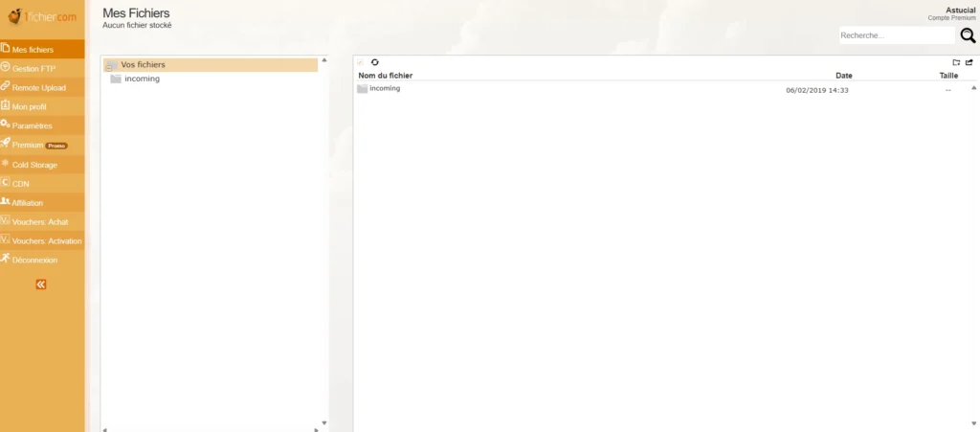The image size is (980, 432).
Task: Click the file list scroll-down arrow
Action: click(x=973, y=423)
